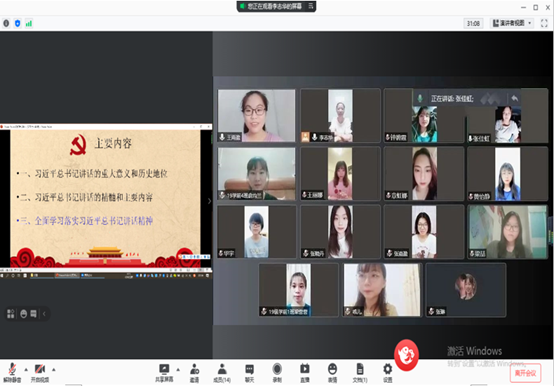Click blue security shield icon

click(17, 23)
